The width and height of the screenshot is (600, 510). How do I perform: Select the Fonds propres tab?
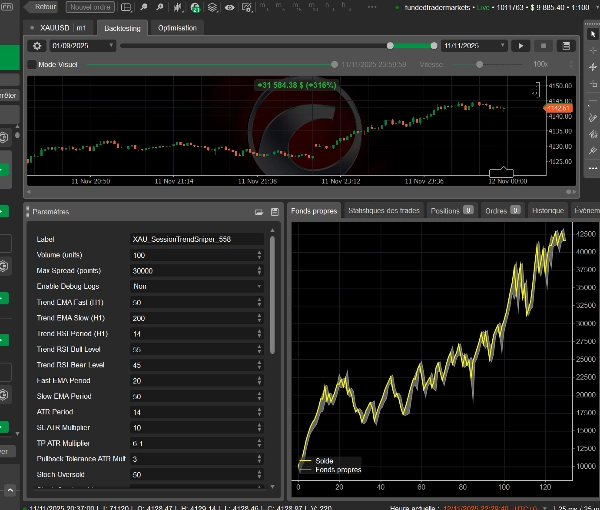click(x=314, y=211)
